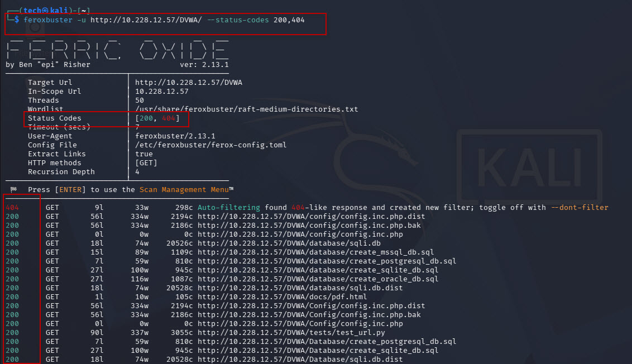Click the Wordlist label
The image size is (632, 364).
coord(46,109)
